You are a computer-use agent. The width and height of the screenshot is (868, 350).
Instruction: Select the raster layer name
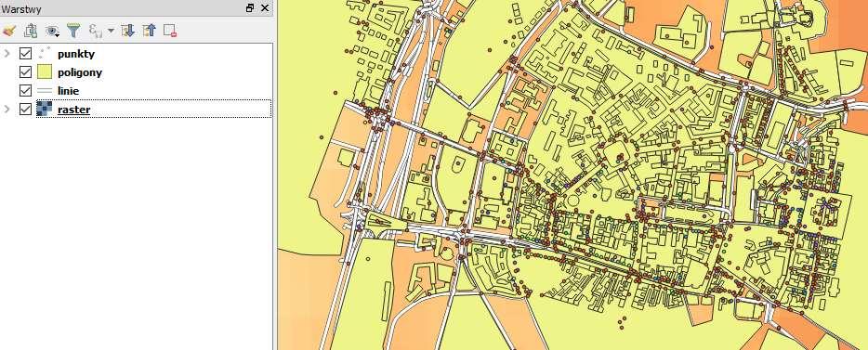[73, 110]
